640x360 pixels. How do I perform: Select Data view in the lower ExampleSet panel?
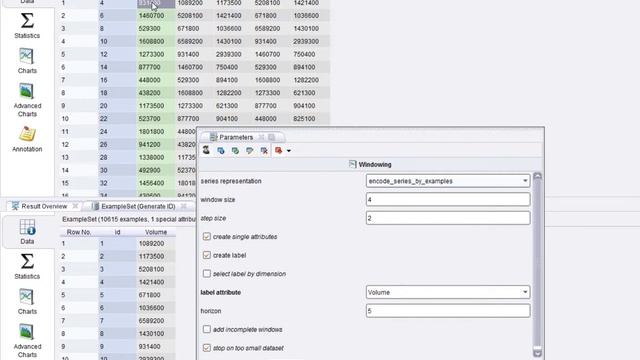(27, 231)
